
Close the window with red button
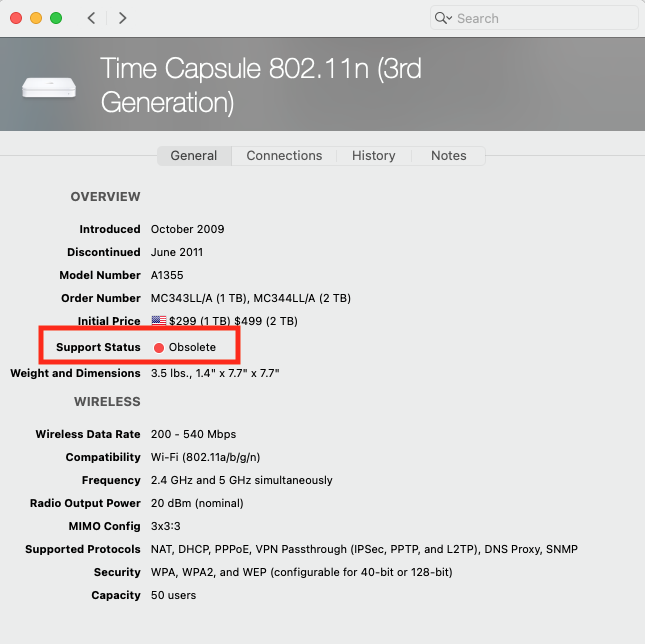pos(16,18)
